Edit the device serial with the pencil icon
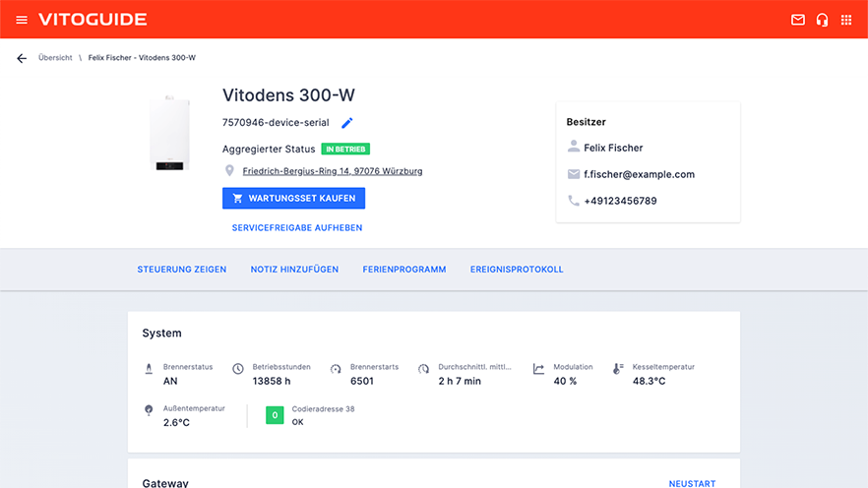The image size is (868, 488). point(347,123)
